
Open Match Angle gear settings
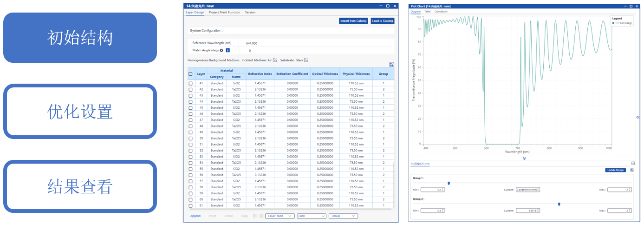(221, 50)
